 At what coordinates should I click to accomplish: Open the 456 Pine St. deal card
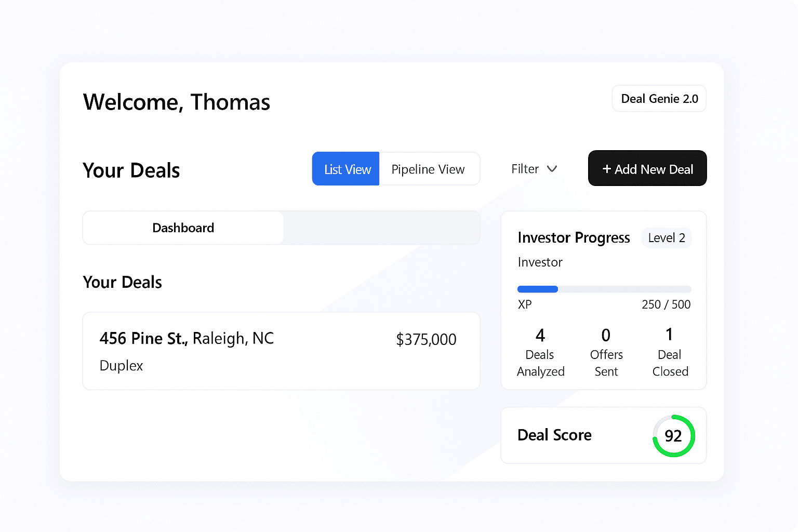pyautogui.click(x=281, y=351)
